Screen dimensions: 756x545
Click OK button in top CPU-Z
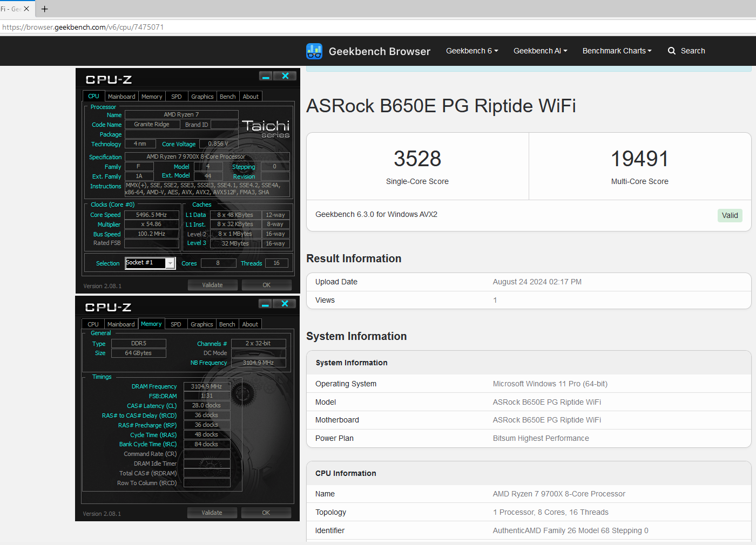click(x=267, y=285)
